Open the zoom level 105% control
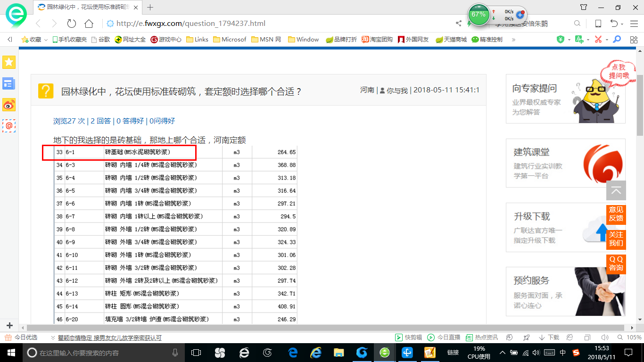 pos(629,337)
